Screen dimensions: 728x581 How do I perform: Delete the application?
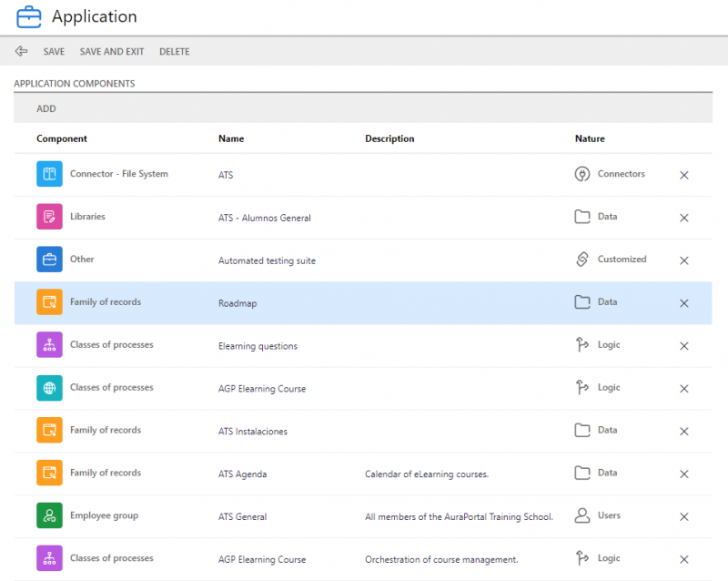[x=175, y=52]
